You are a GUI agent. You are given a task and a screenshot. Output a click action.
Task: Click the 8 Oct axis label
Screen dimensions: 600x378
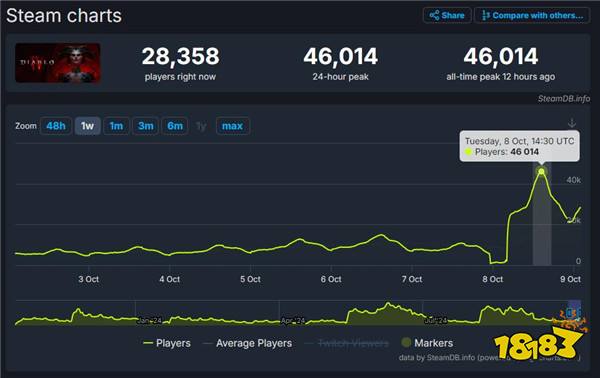tap(492, 279)
